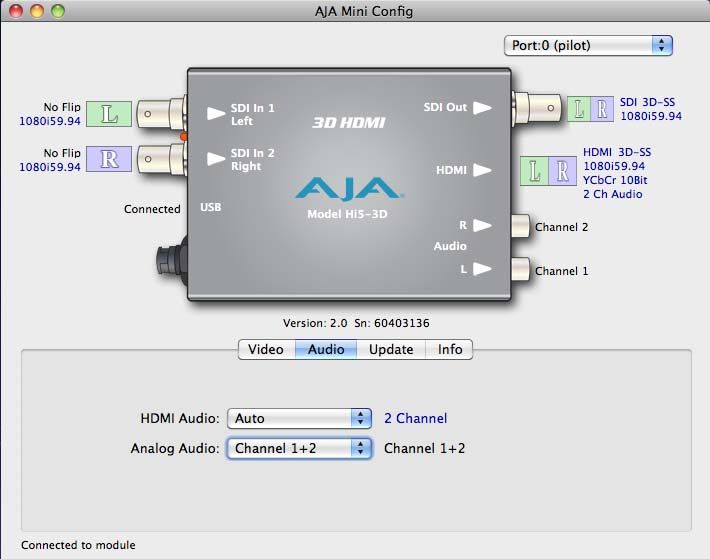Click the red close window button
Screen dimensions: 710x559
(16, 11)
